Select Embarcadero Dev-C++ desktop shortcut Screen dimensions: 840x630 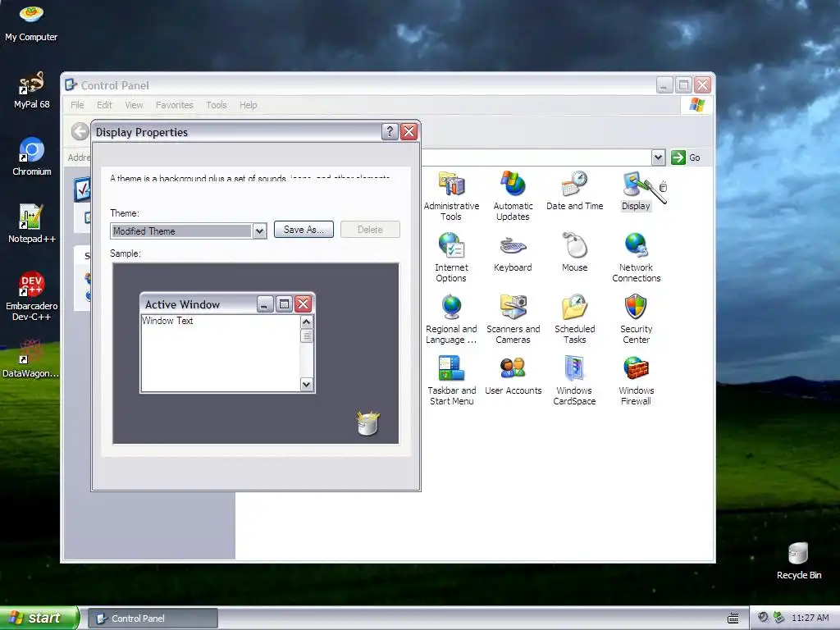(x=31, y=297)
